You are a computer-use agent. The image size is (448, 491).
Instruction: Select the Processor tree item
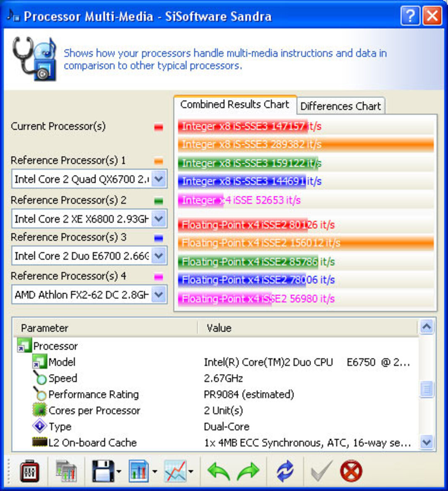pyautogui.click(x=55, y=346)
